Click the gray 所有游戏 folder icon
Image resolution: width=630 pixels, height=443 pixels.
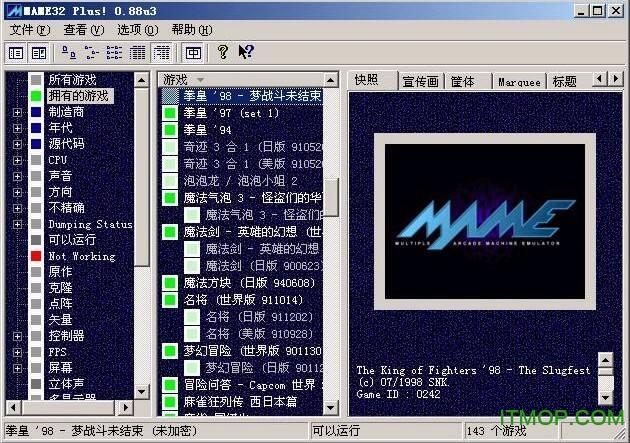(x=36, y=80)
